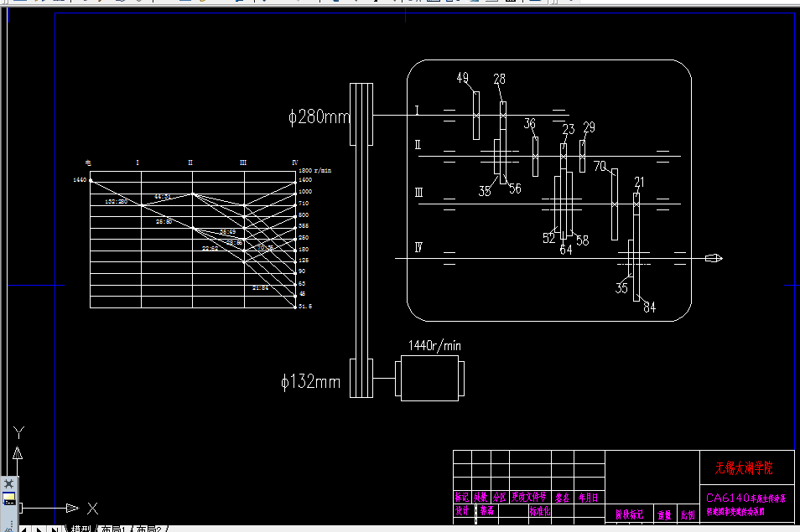Image resolution: width=800 pixels, height=532 pixels.
Task: Select shaft label Ⅳ inside the gearbox
Action: tap(418, 248)
